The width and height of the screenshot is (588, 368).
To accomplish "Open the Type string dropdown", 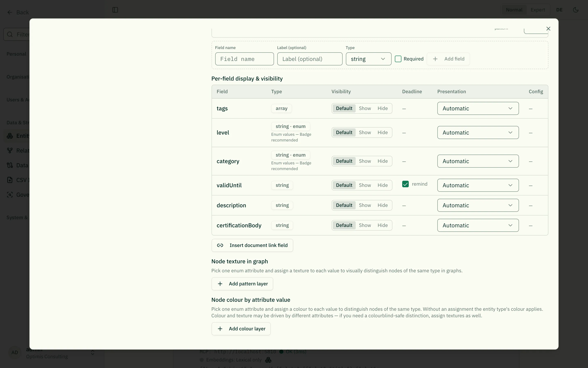I will (368, 59).
